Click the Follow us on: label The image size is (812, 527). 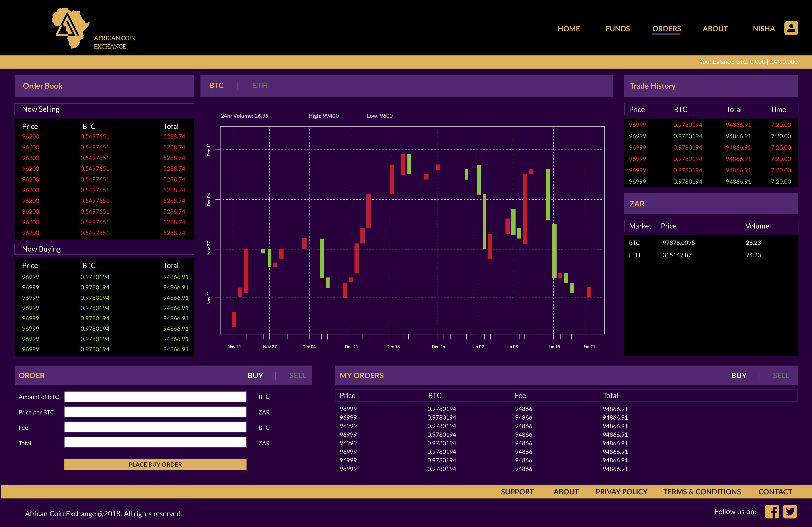coord(735,512)
